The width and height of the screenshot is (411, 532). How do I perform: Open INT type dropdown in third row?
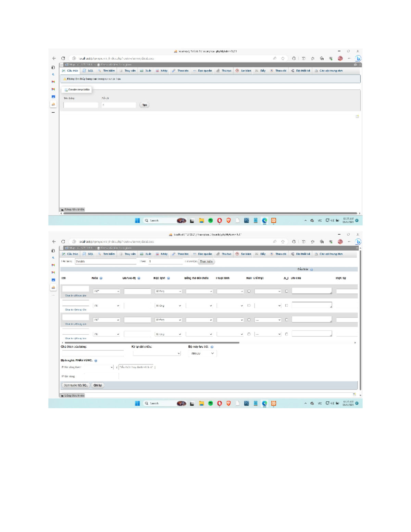(107, 320)
